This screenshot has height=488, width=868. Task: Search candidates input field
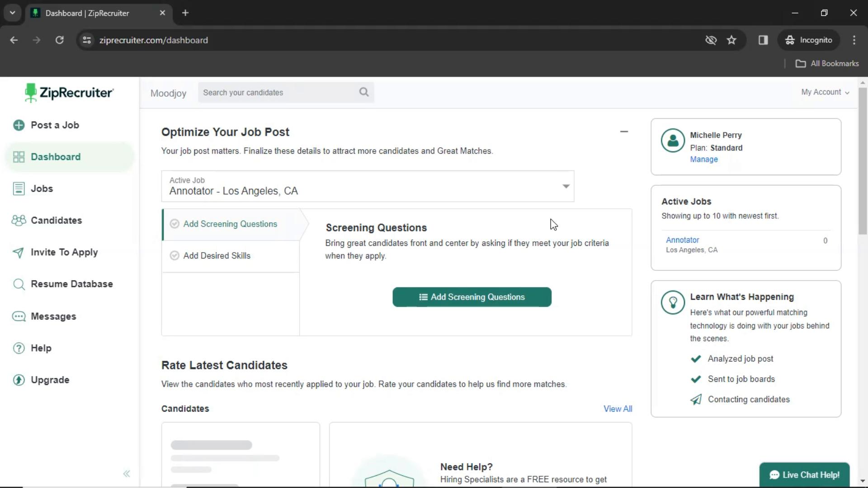(286, 92)
